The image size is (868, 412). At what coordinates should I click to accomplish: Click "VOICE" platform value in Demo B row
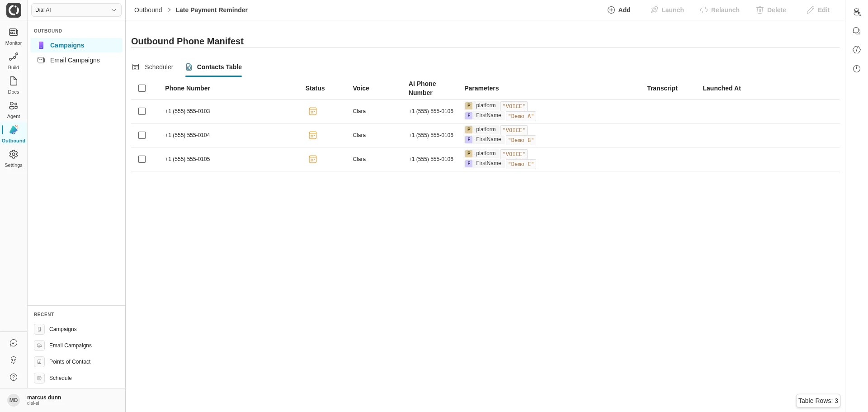(514, 130)
